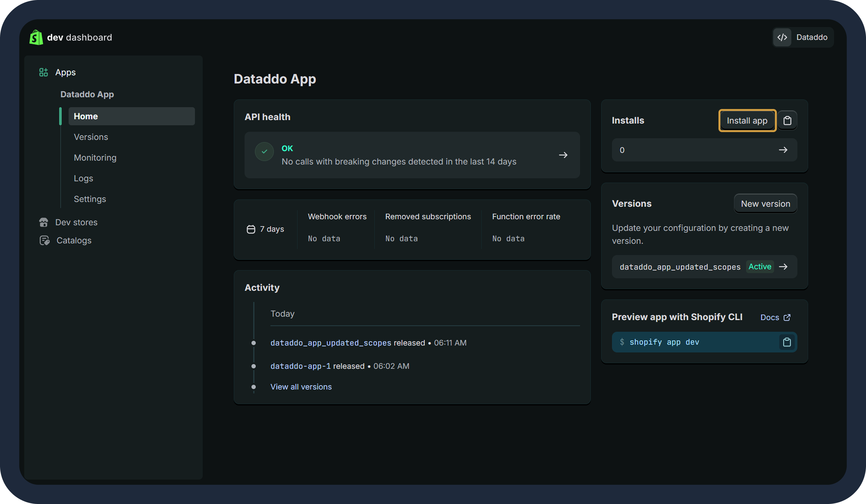Image resolution: width=866 pixels, height=504 pixels.
Task: Click the calendar icon beside 7 days
Action: click(x=250, y=229)
